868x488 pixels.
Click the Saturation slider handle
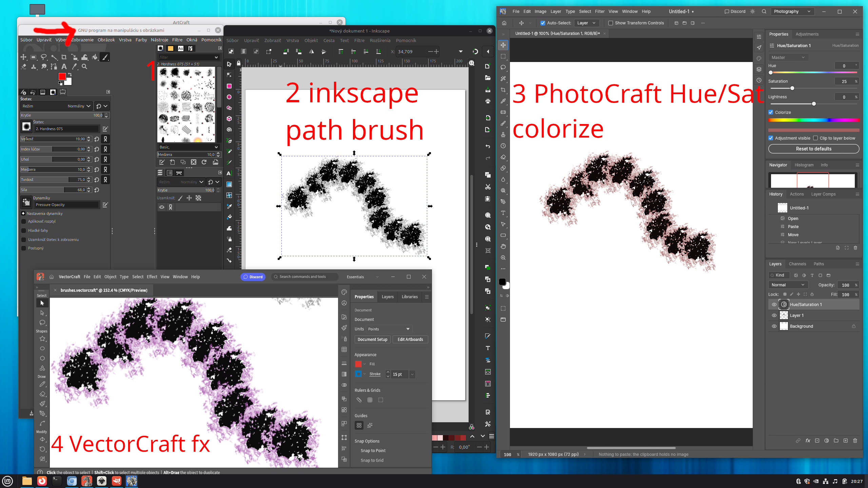click(x=792, y=88)
